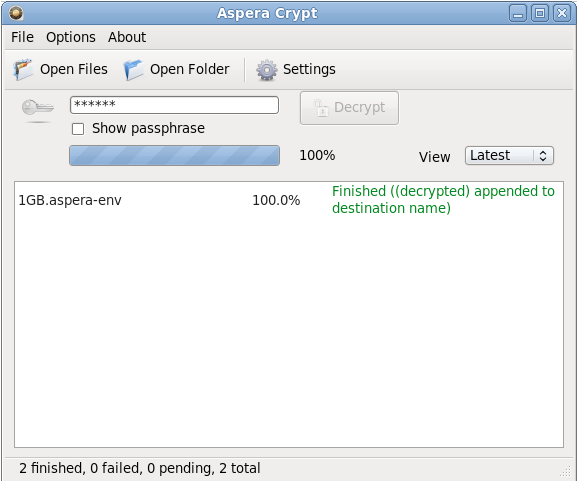Click the passphrase key icon
The width and height of the screenshot is (578, 481).
pyautogui.click(x=38, y=108)
